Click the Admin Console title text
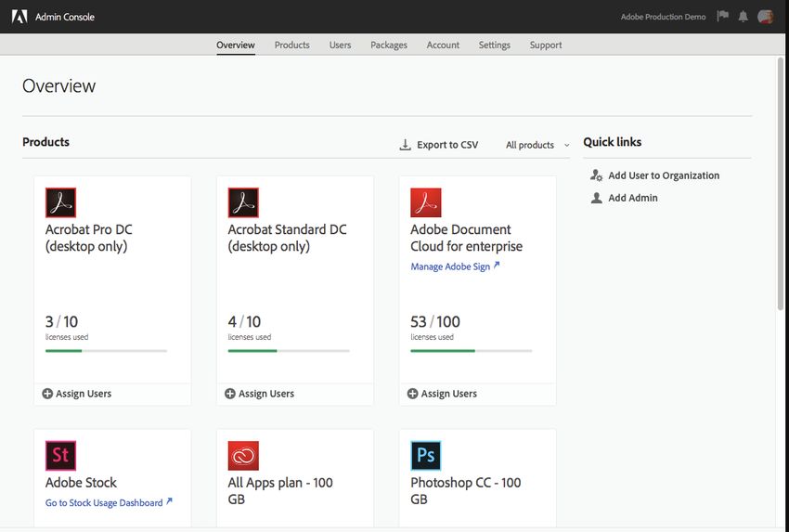 click(65, 17)
